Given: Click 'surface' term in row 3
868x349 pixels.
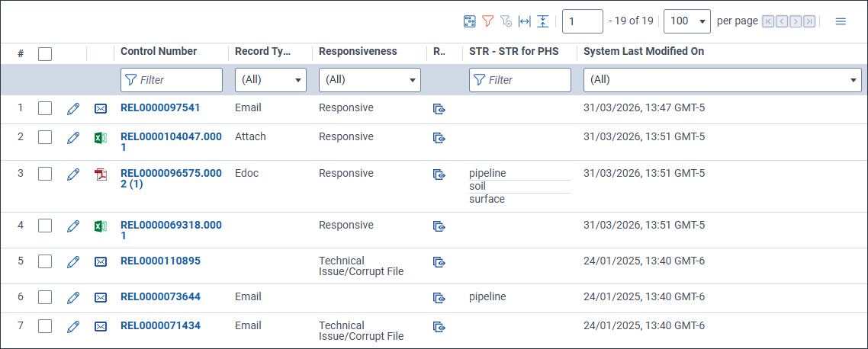Looking at the screenshot, I should pos(487,199).
